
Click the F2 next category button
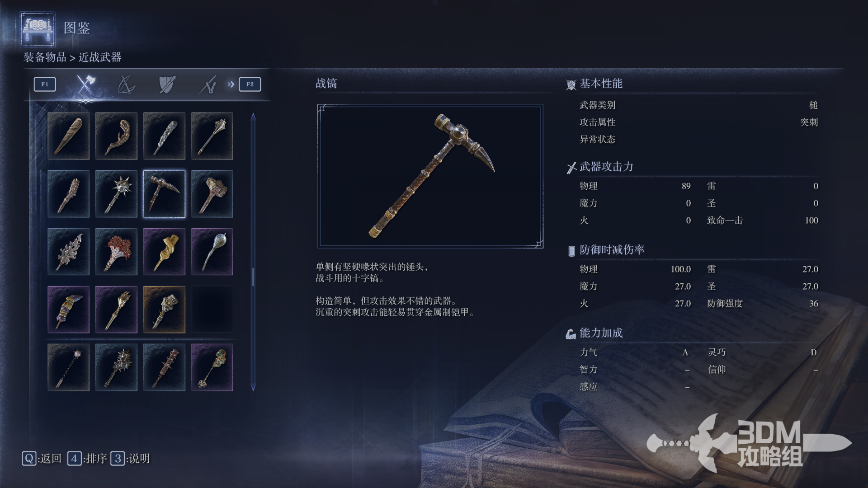(x=250, y=84)
